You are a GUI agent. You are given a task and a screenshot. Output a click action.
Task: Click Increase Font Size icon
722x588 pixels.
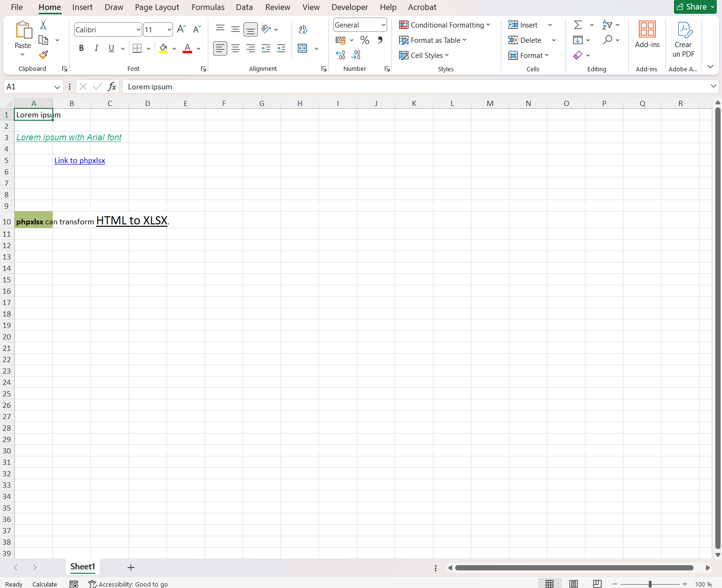click(181, 29)
